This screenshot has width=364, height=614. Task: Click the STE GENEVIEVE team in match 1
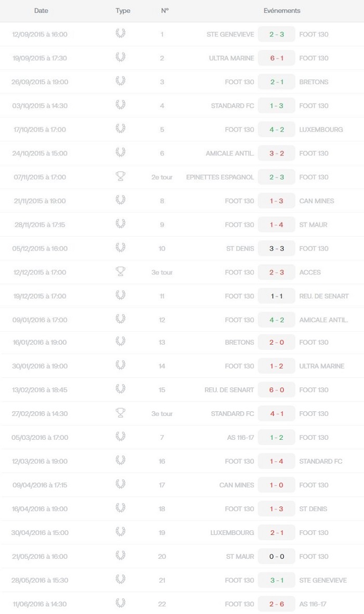(230, 34)
